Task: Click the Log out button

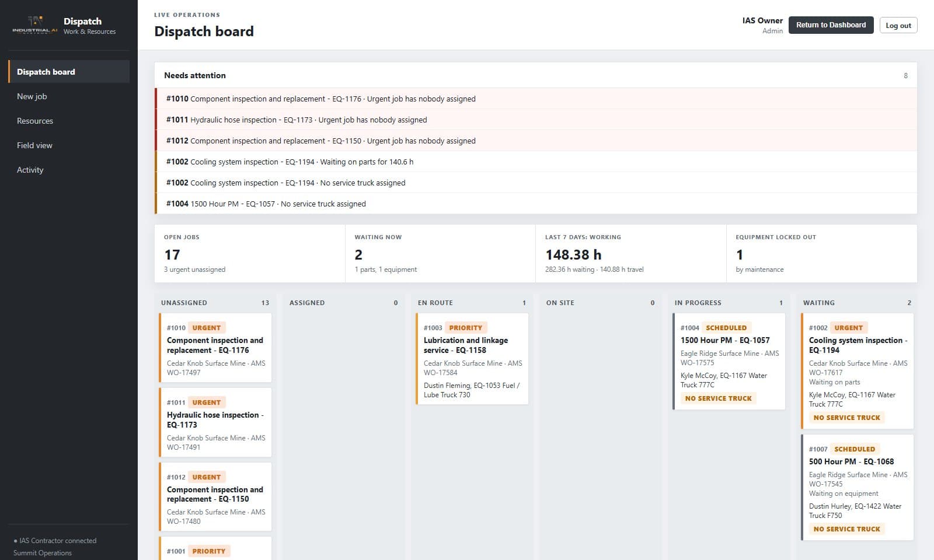Action: pyautogui.click(x=898, y=25)
